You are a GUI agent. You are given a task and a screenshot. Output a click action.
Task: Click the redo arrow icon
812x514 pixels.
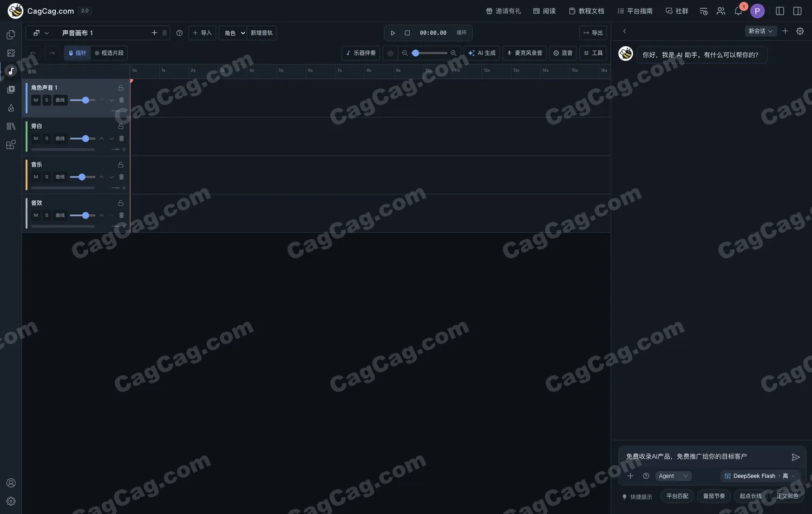point(52,53)
